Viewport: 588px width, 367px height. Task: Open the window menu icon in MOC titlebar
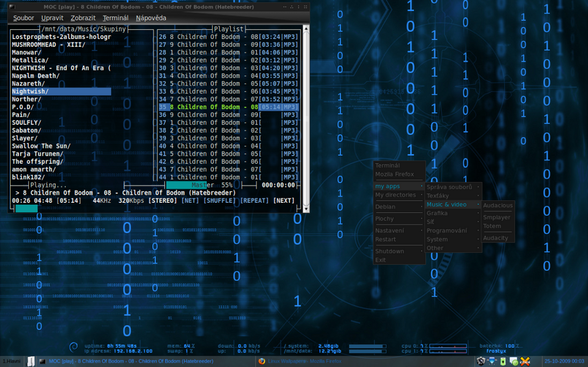12,7
